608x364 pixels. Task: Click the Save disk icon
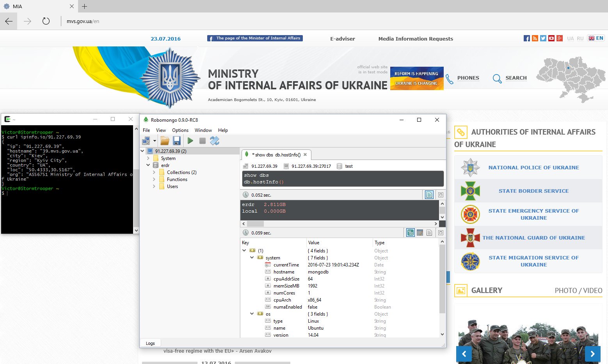pyautogui.click(x=176, y=141)
